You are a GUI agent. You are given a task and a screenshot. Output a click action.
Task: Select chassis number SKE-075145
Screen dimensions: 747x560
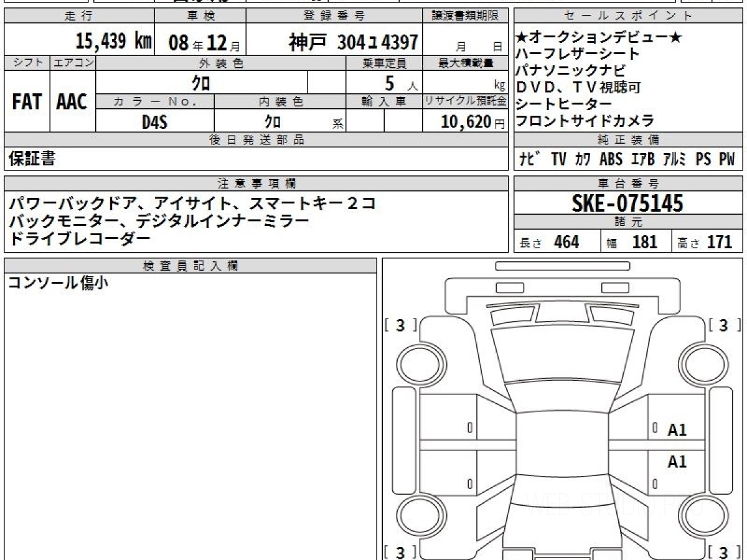click(627, 203)
